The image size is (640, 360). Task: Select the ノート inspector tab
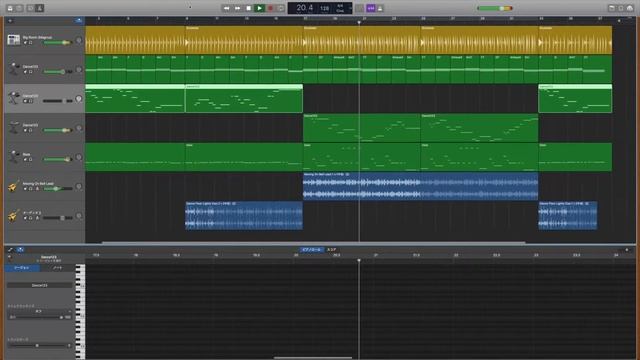58,268
